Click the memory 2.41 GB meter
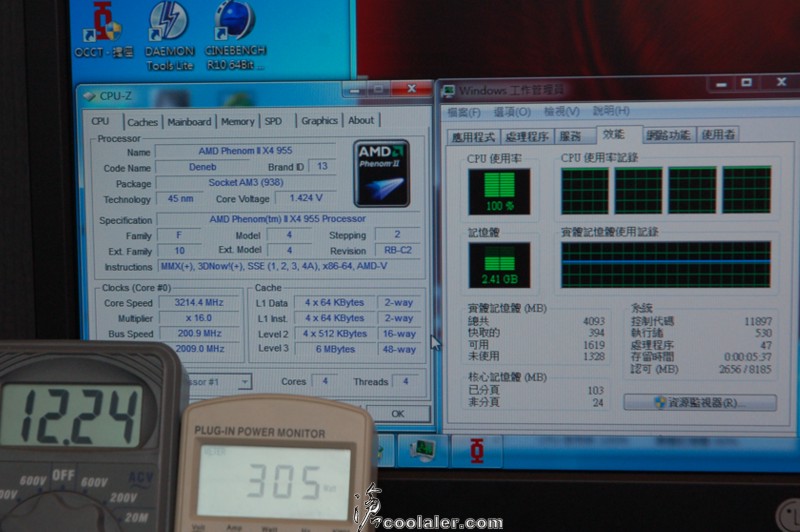 pyautogui.click(x=499, y=265)
